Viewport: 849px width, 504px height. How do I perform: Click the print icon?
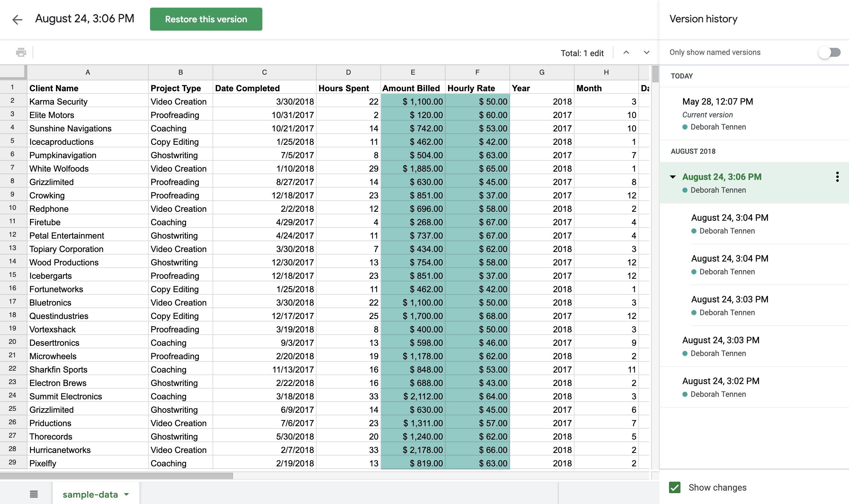[x=21, y=52]
